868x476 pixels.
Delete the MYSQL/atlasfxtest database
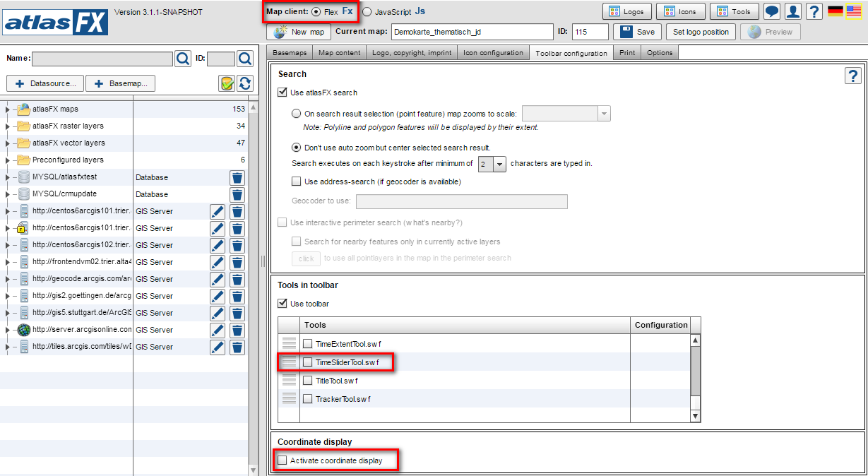(x=237, y=177)
